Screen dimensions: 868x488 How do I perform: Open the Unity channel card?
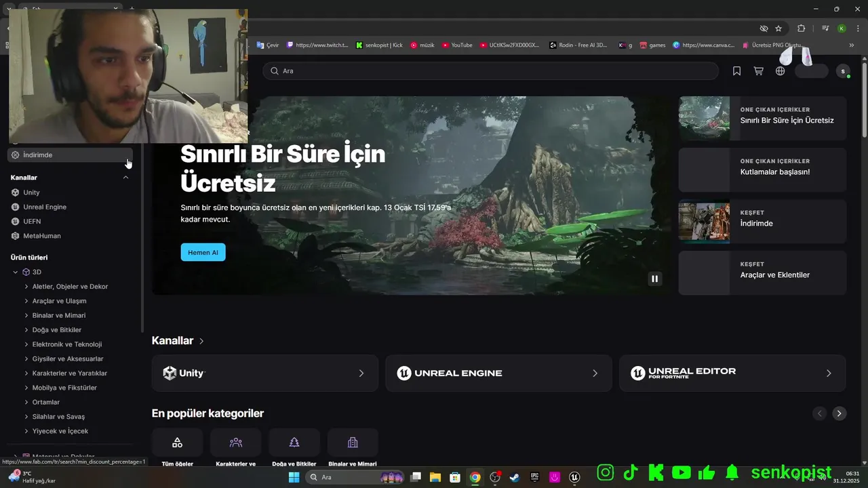(x=264, y=373)
